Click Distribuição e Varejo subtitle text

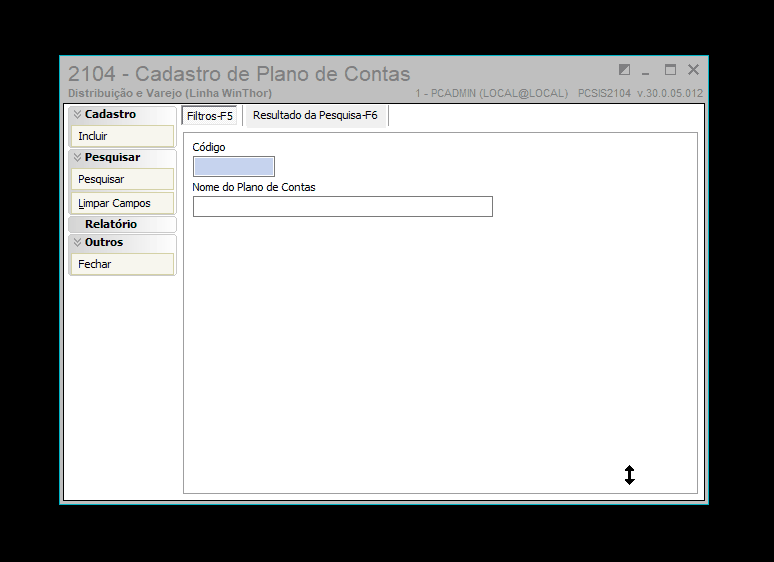(x=170, y=93)
